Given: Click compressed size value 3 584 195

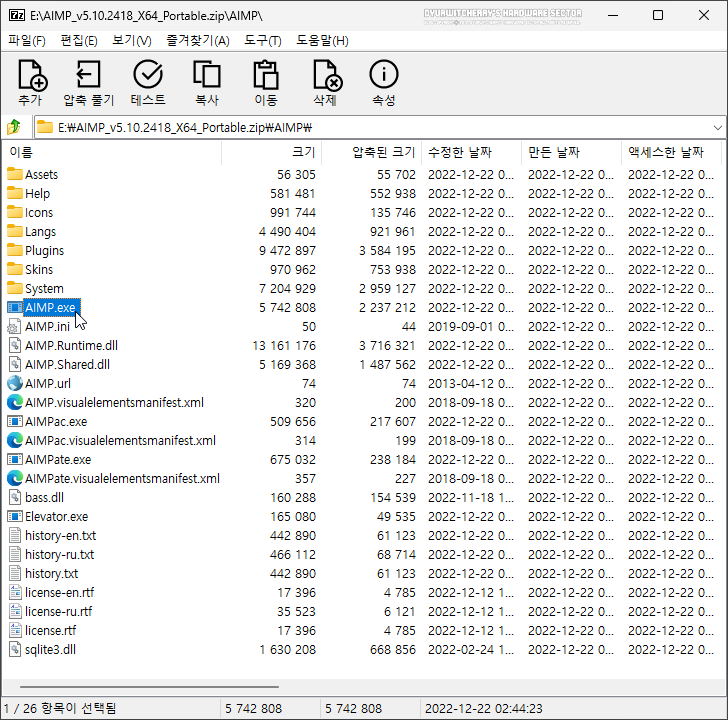Looking at the screenshot, I should point(387,250).
